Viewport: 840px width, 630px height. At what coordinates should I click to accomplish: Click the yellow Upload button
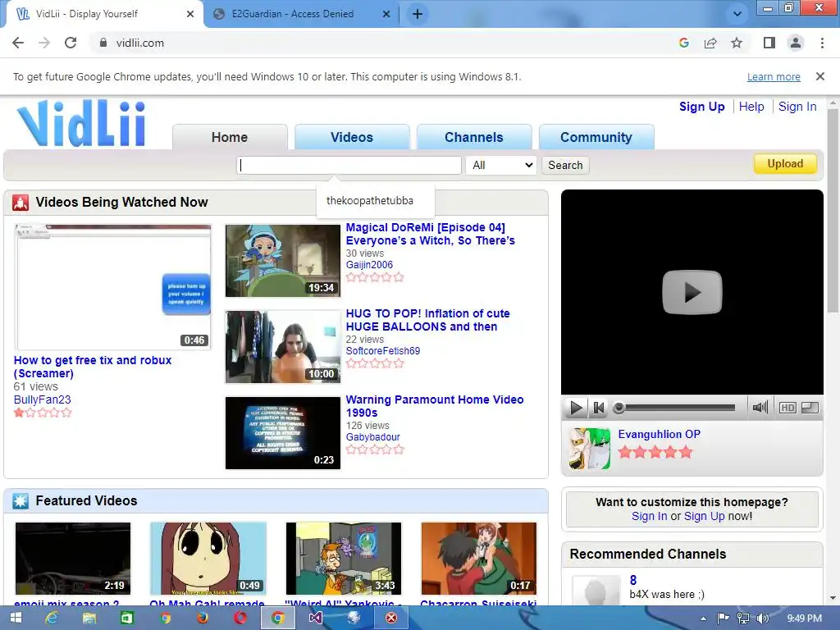(x=785, y=164)
